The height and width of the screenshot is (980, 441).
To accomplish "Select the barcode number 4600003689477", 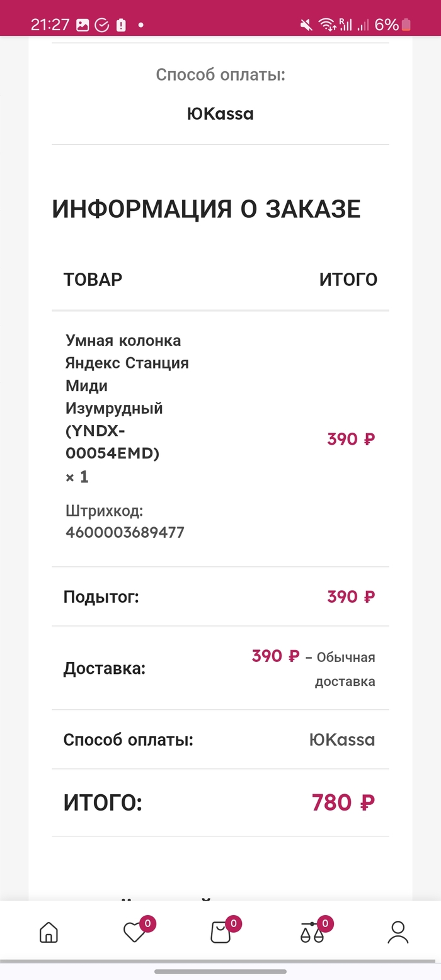I will click(x=125, y=533).
